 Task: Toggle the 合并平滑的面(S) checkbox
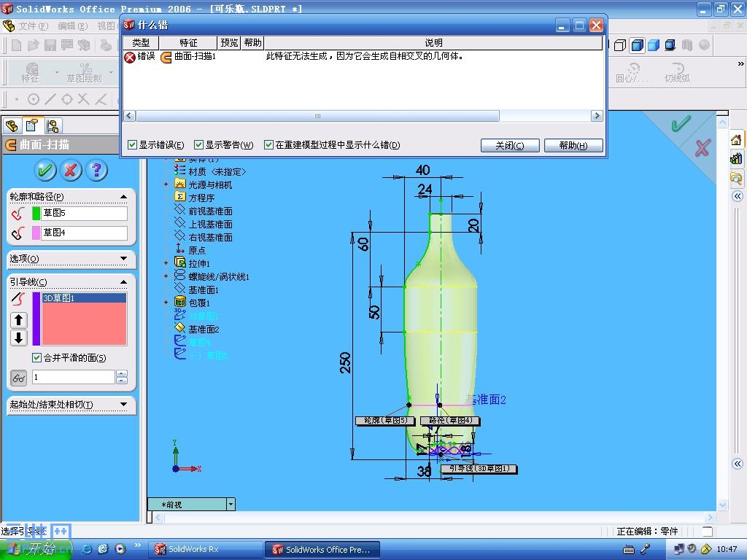point(36,357)
